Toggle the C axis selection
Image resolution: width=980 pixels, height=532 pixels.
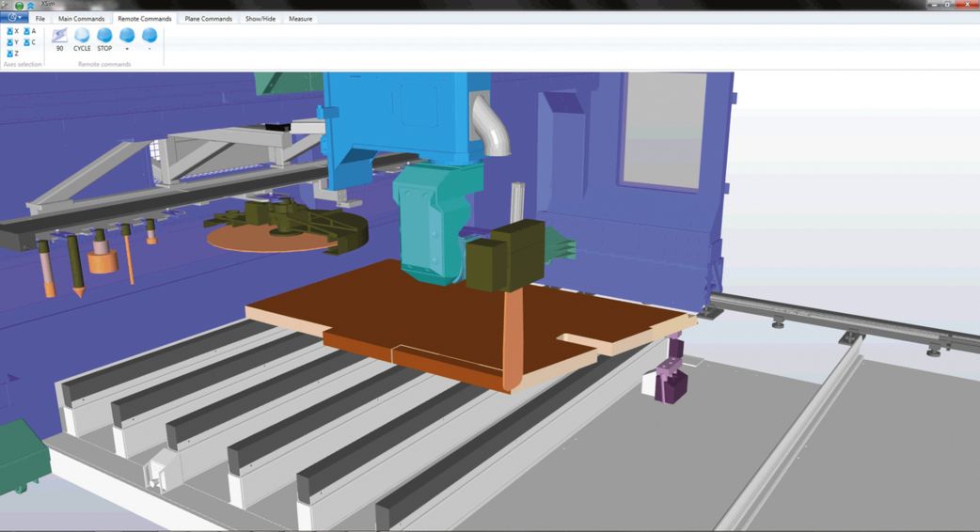28,42
